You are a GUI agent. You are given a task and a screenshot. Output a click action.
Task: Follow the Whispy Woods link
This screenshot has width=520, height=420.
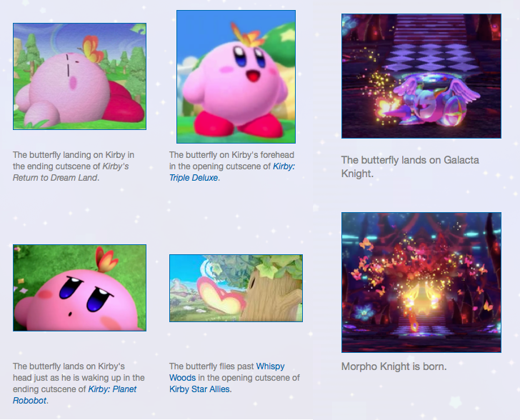point(227,372)
